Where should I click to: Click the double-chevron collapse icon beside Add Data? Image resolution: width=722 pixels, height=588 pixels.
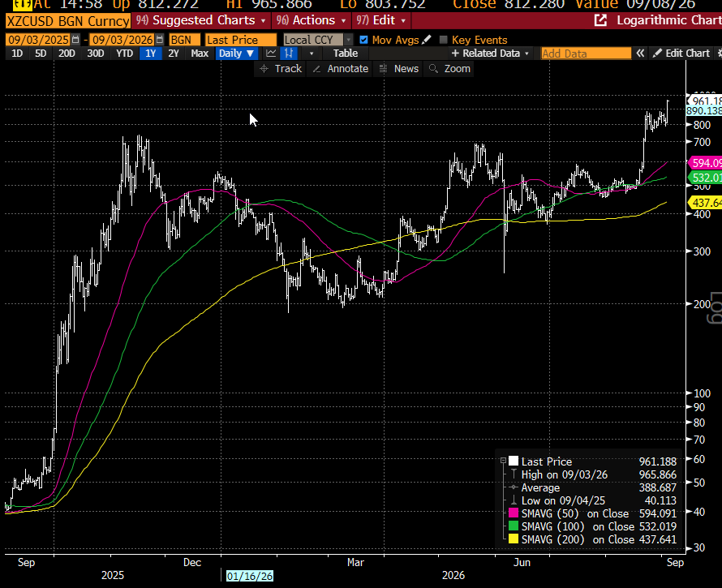640,54
